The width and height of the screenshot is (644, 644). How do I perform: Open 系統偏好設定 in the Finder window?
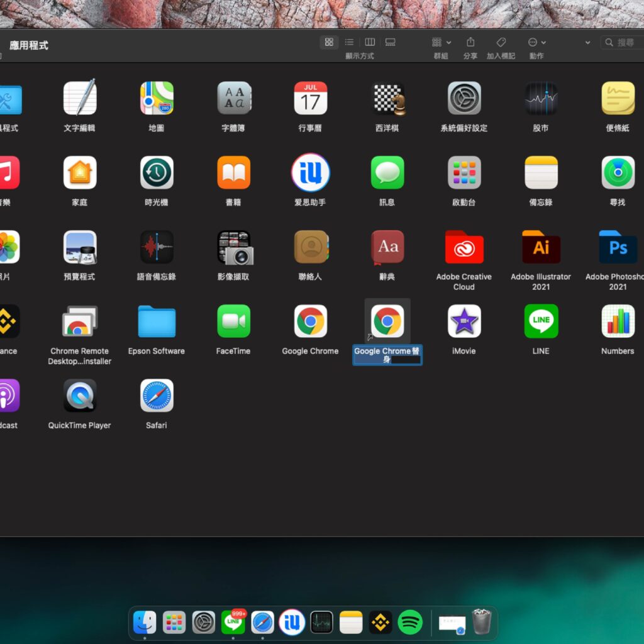464,99
